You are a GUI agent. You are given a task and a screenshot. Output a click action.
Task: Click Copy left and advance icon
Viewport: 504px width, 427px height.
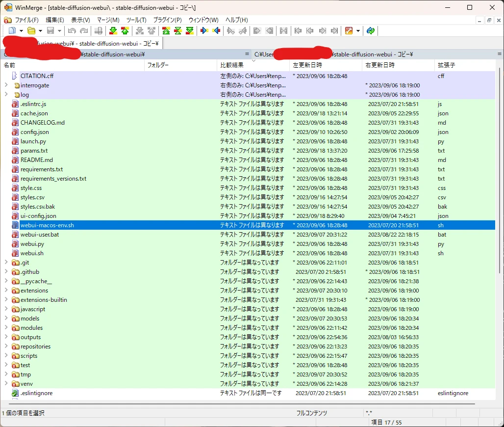click(243, 31)
